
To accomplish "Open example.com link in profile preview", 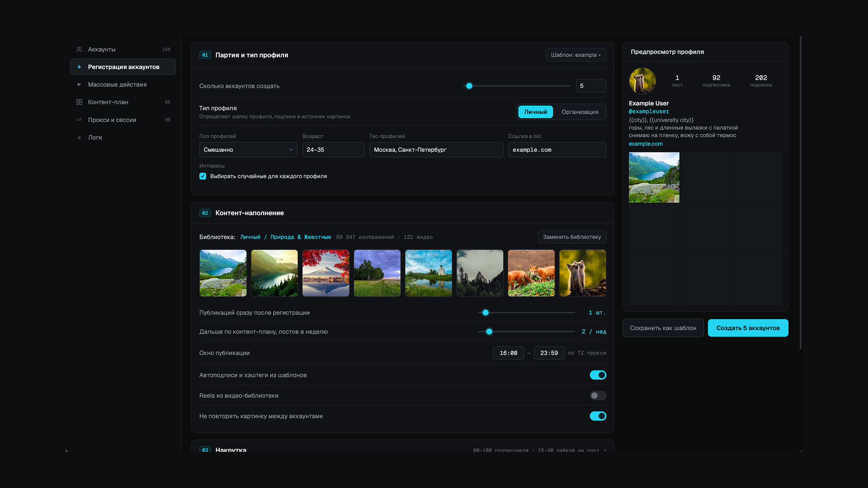I will 646,144.
